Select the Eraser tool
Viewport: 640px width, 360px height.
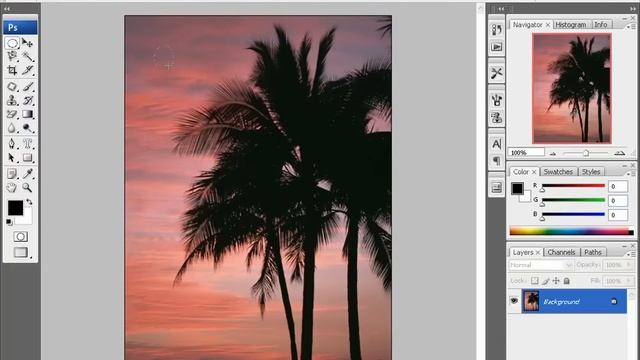pyautogui.click(x=12, y=114)
